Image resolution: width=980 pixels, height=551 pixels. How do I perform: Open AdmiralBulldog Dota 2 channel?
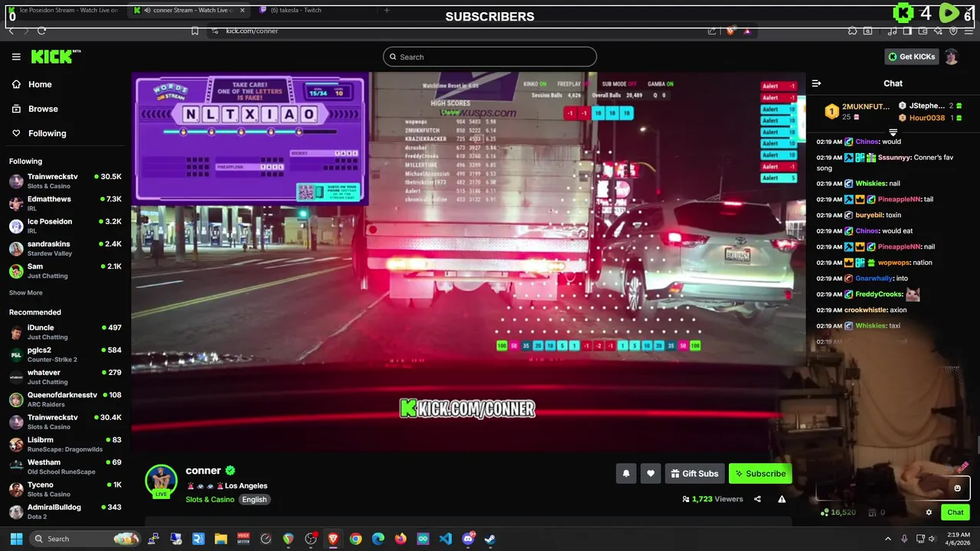click(65, 511)
